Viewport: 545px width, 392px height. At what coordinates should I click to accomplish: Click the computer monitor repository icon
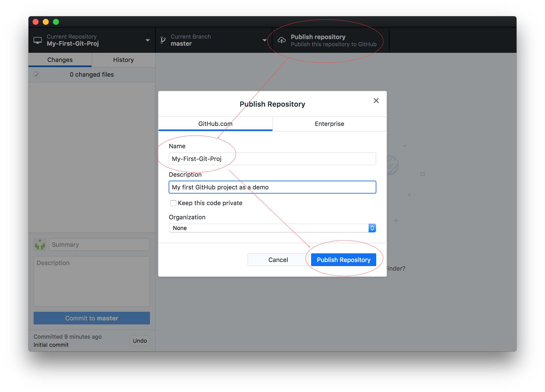pyautogui.click(x=38, y=40)
